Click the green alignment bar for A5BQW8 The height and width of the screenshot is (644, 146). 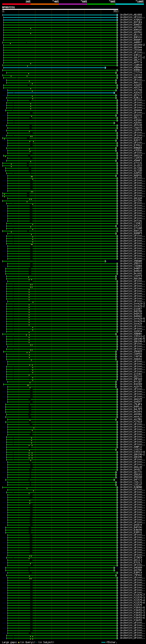(x=54, y=261)
